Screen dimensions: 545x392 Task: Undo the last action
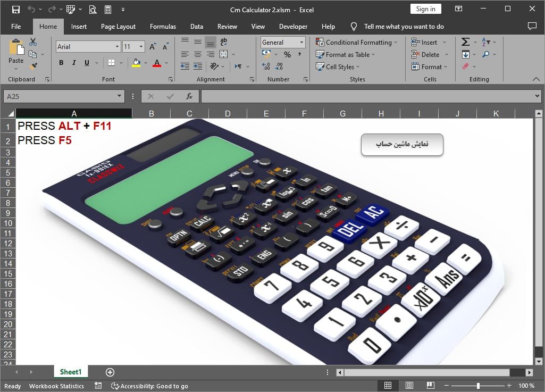coord(31,10)
